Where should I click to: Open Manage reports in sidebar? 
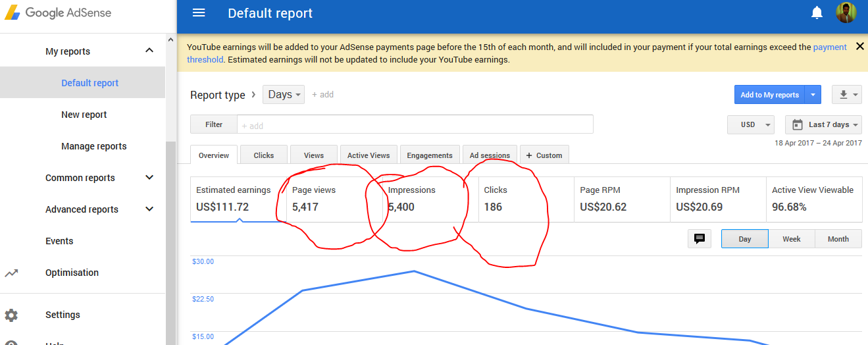click(x=94, y=146)
